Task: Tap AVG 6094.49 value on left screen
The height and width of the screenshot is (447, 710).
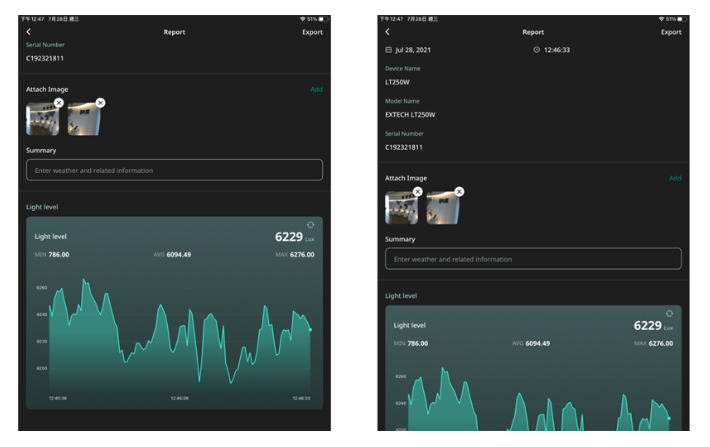Action: click(x=172, y=255)
